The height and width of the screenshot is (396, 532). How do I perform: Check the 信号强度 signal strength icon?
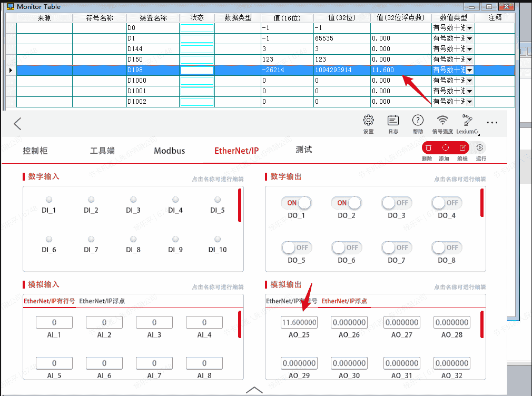tap(443, 121)
